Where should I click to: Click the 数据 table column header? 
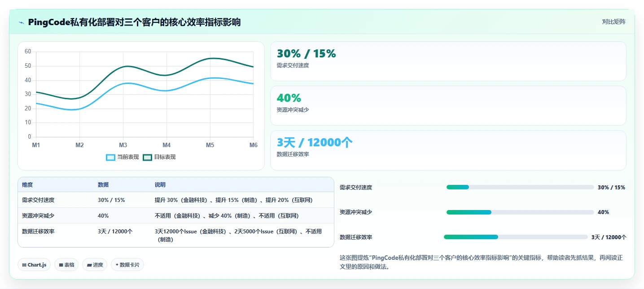tap(103, 185)
